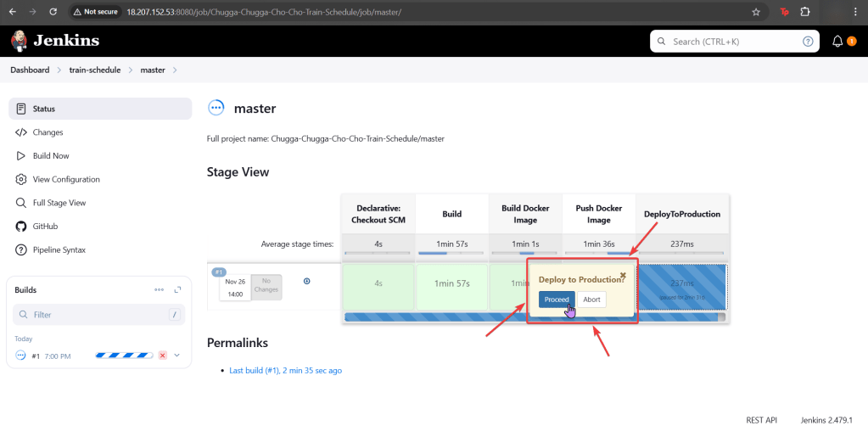Expand the Builds panel with the expand icon
The image size is (868, 437).
(x=178, y=289)
